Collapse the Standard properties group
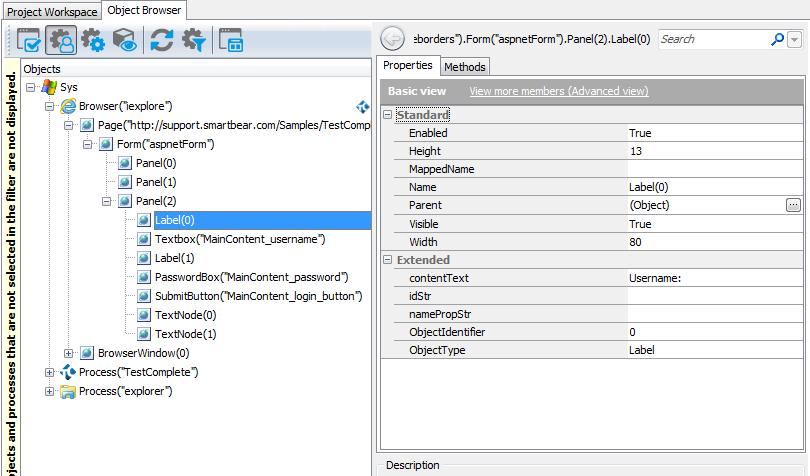The image size is (810, 476). tap(388, 115)
